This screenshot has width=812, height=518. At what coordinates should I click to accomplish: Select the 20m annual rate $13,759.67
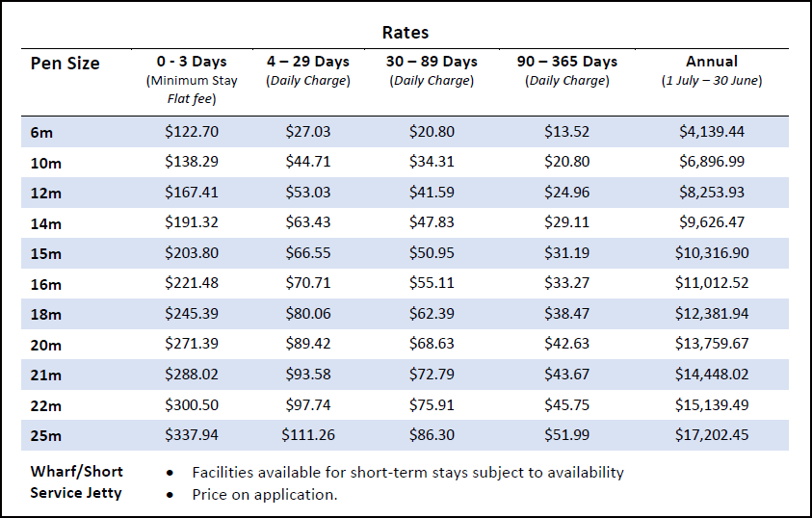pos(711,344)
